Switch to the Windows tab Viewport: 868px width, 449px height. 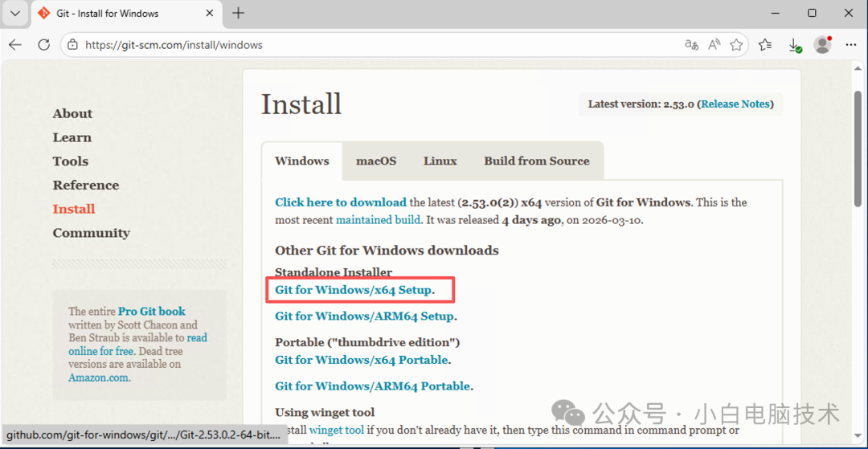tap(302, 161)
